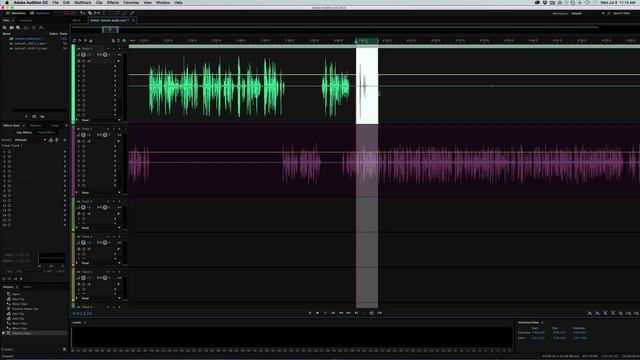The width and height of the screenshot is (640, 360).
Task: Show EQ track controls icon
Action: 90,41
